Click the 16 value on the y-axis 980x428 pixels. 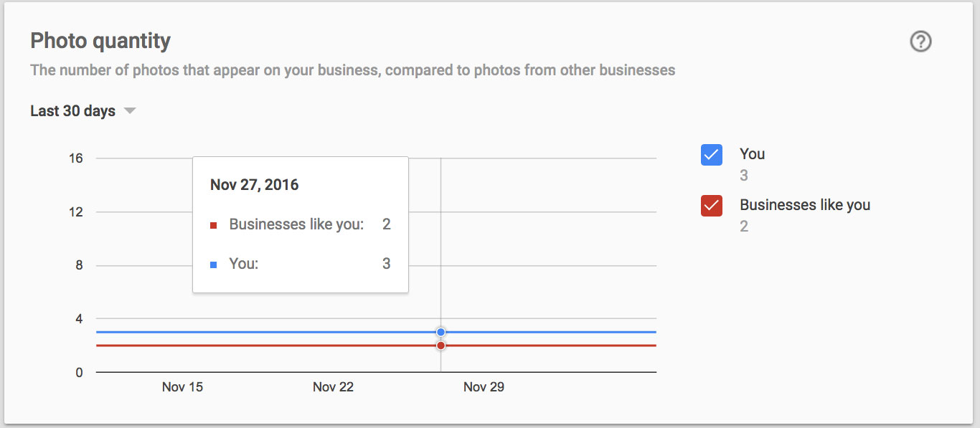click(75, 158)
